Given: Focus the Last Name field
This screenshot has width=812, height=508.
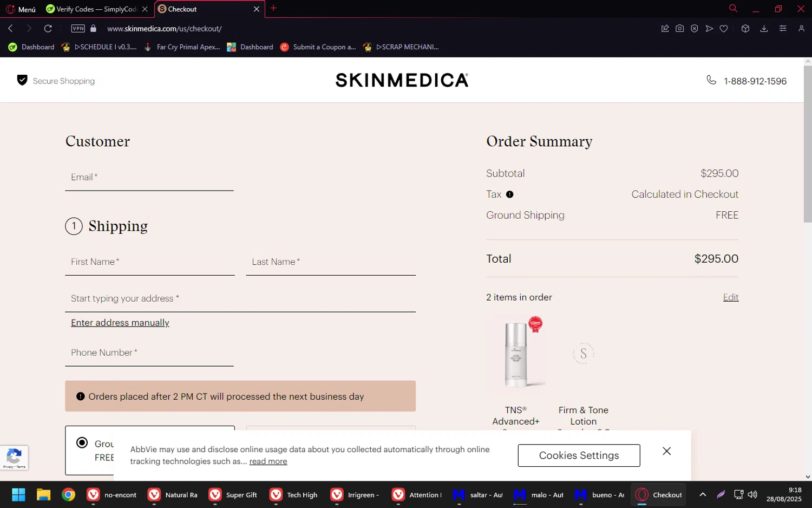Looking at the screenshot, I should [x=331, y=262].
